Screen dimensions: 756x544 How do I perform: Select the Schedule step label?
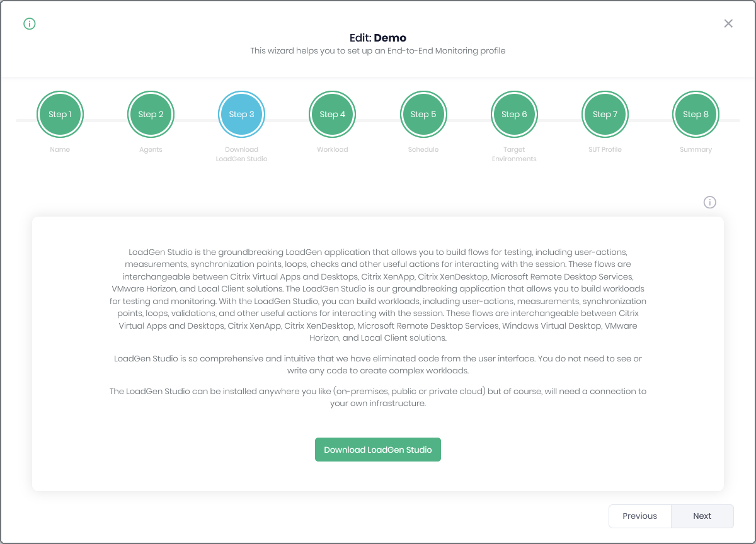point(423,150)
